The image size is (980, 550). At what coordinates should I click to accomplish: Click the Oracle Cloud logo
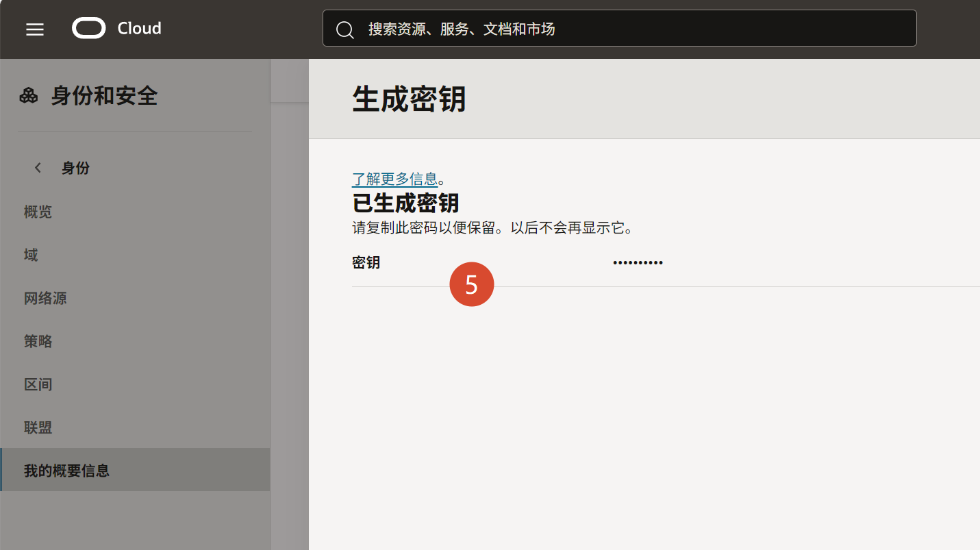pos(89,28)
